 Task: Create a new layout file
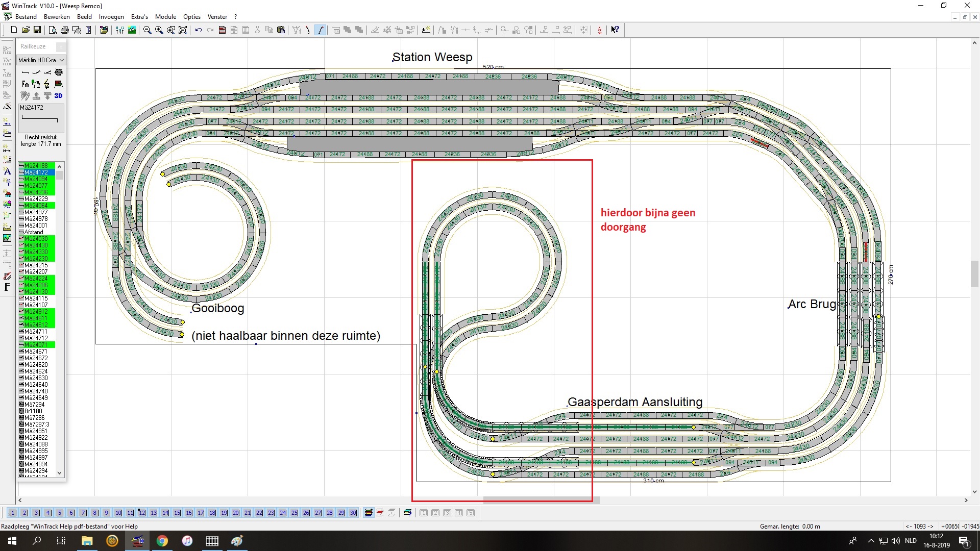click(x=14, y=30)
